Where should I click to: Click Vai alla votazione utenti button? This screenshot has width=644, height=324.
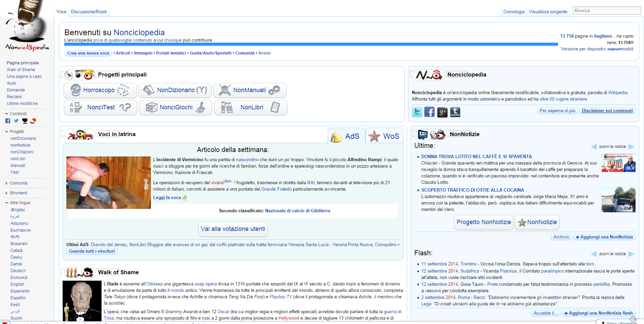tap(233, 229)
